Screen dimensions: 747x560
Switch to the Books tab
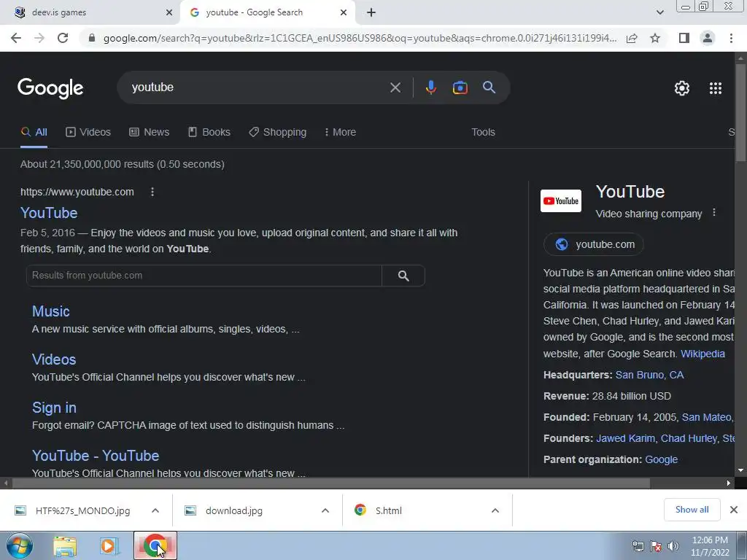[209, 133]
